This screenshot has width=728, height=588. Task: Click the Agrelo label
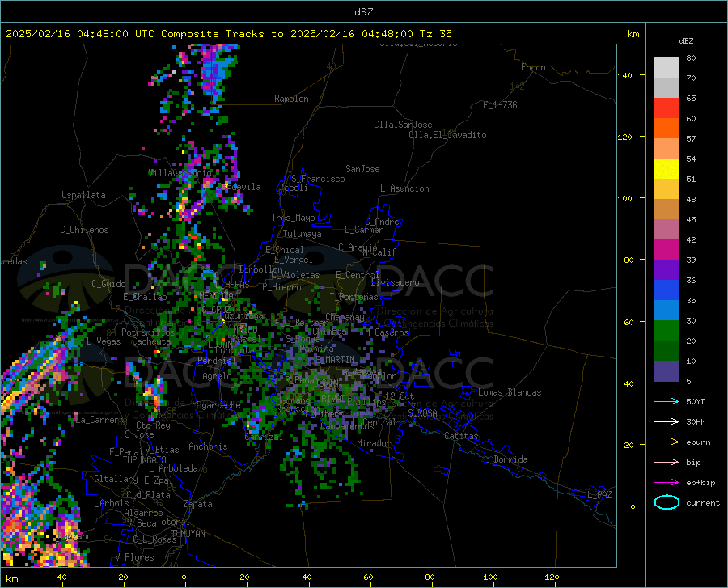point(217,376)
